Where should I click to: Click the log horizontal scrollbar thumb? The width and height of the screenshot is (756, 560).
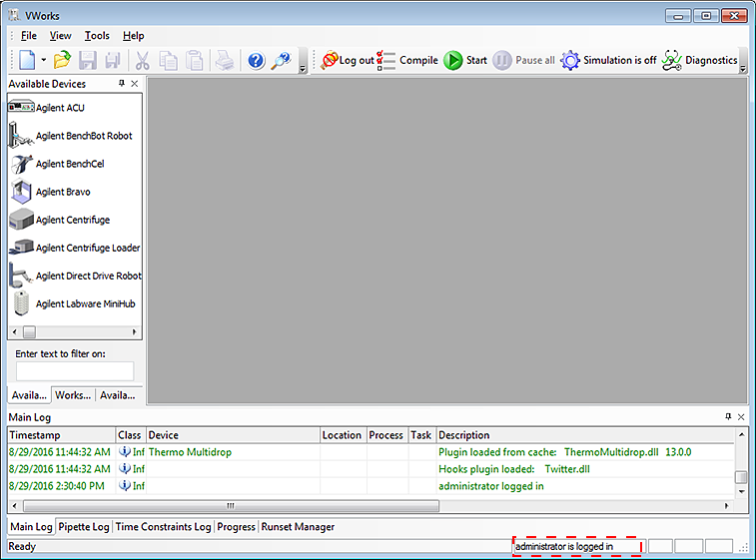pos(231,505)
